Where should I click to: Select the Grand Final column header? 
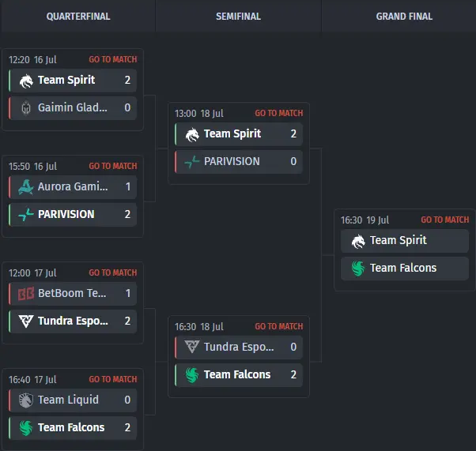pyautogui.click(x=404, y=17)
